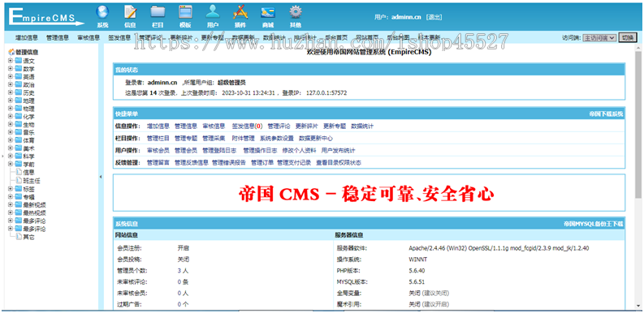644x313 pixels.
Task: Open 修改个人资料 link
Action: tap(299, 150)
